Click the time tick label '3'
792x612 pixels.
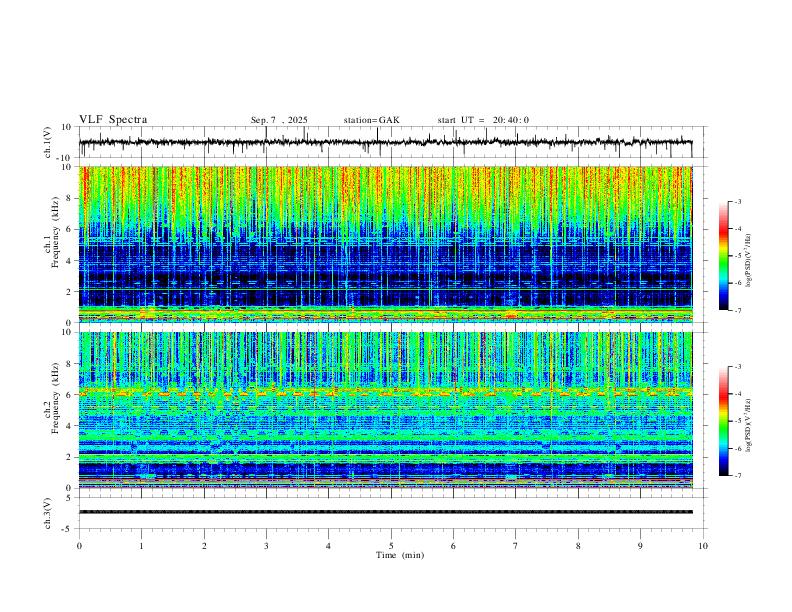(266, 546)
